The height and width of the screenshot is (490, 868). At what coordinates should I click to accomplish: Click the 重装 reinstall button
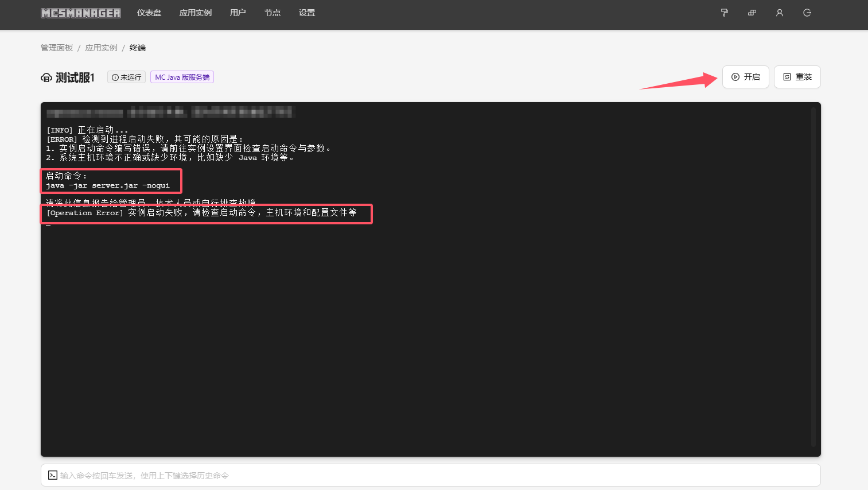pos(797,77)
